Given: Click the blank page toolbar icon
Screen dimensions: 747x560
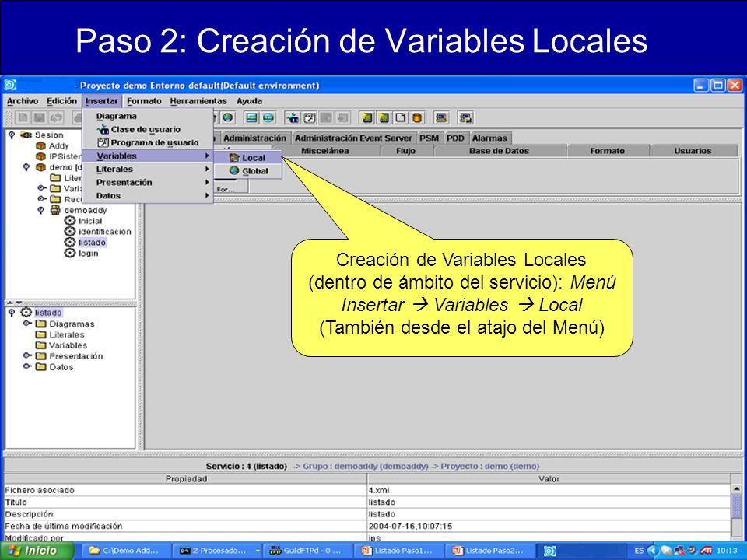Looking at the screenshot, I should (x=401, y=117).
